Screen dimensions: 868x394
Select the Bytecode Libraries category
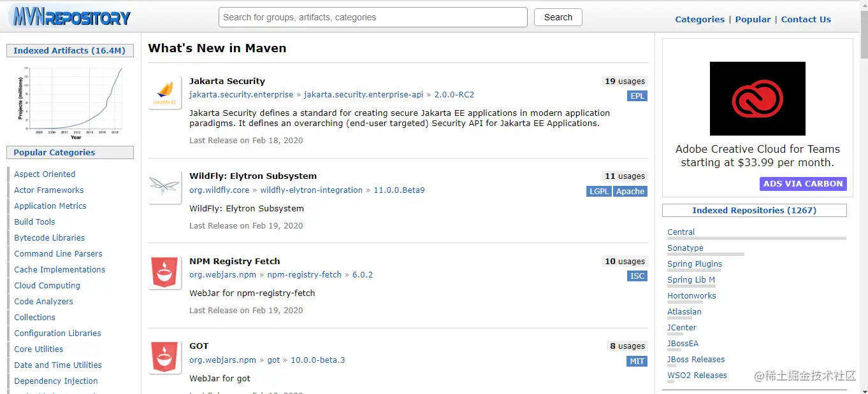pos(50,237)
